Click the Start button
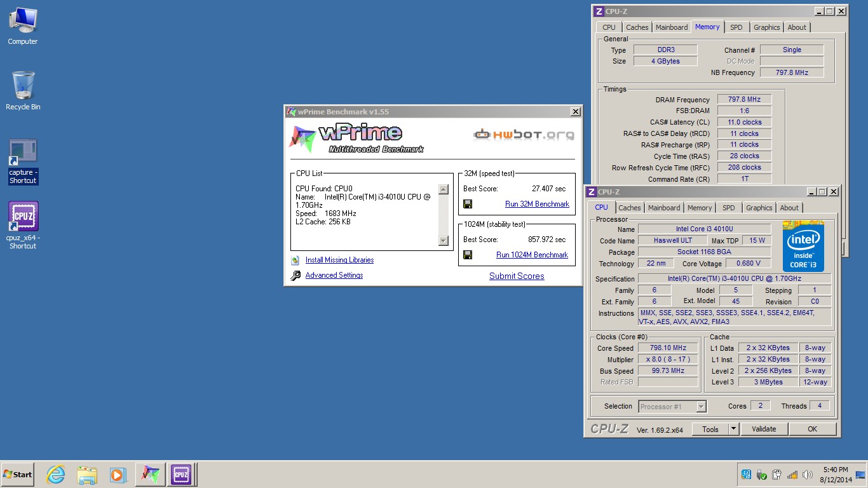Image resolution: width=868 pixels, height=488 pixels. (18, 475)
